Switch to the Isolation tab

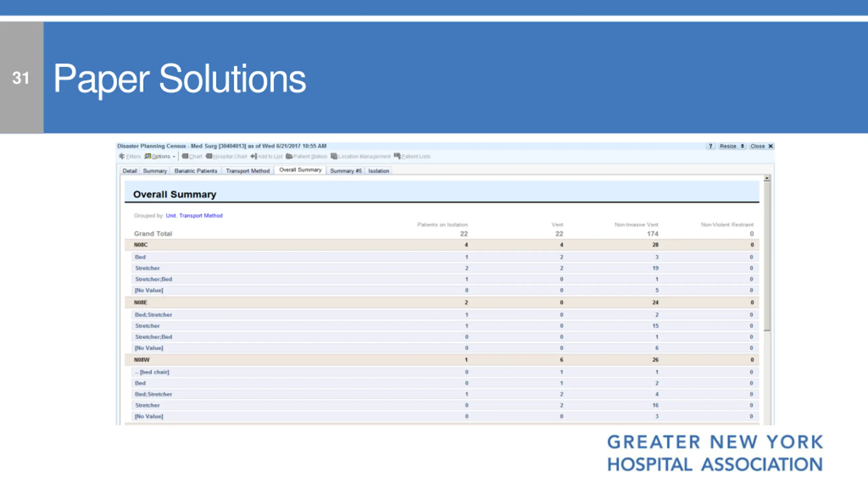point(379,171)
